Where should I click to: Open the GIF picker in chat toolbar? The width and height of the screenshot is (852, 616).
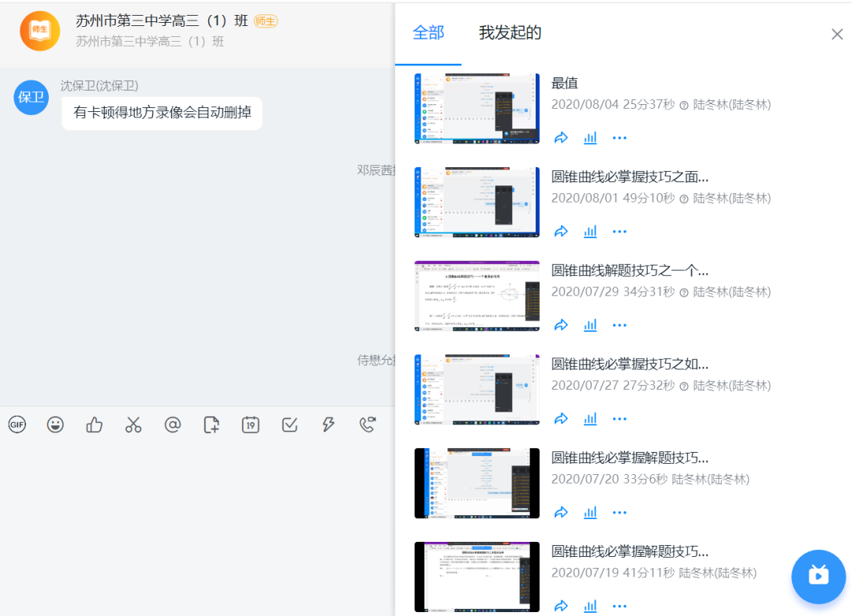click(x=17, y=424)
